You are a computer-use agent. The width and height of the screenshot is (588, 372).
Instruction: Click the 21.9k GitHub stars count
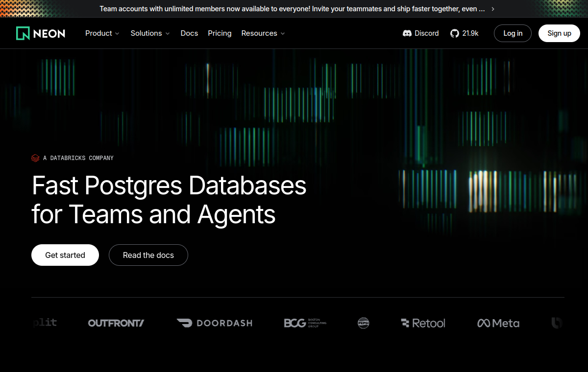click(470, 33)
